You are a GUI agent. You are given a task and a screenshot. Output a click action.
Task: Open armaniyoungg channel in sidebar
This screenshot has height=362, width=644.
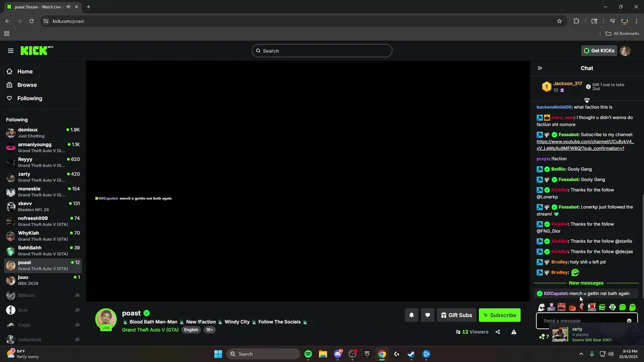(x=43, y=147)
